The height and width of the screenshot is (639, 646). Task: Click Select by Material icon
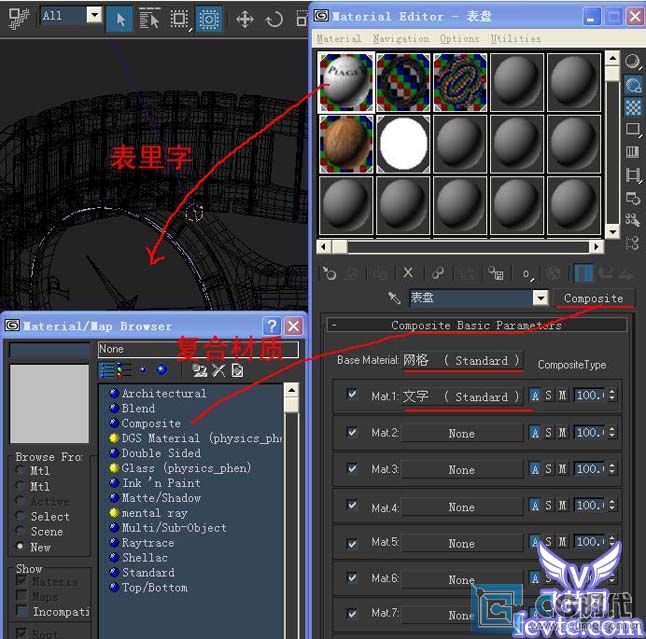click(632, 220)
